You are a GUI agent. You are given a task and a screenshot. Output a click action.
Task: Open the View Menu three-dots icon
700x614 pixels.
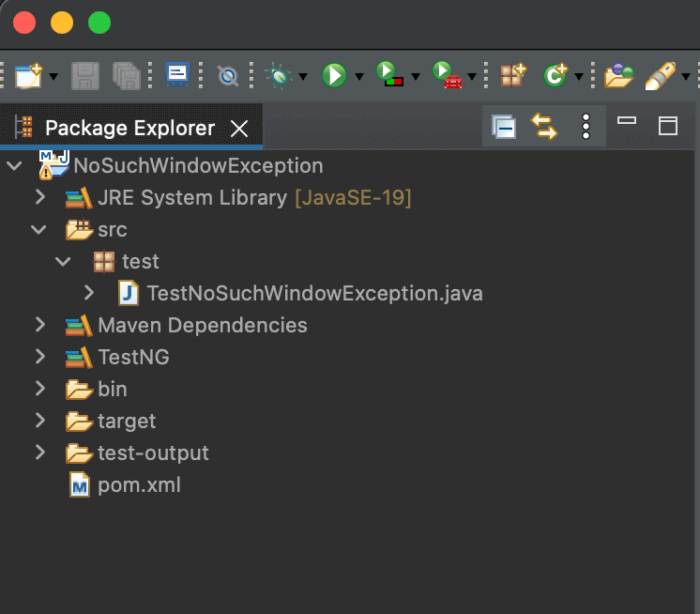point(586,127)
